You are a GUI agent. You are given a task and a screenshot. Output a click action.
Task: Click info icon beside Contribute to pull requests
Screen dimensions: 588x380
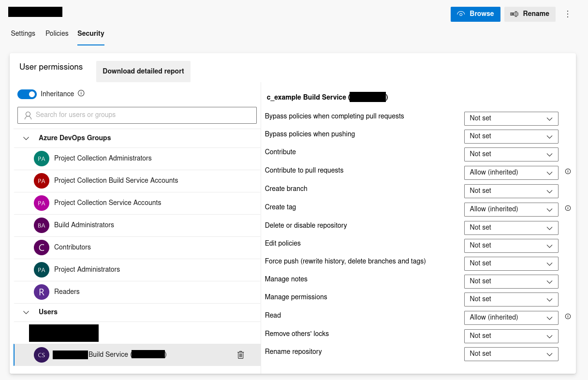pos(568,172)
